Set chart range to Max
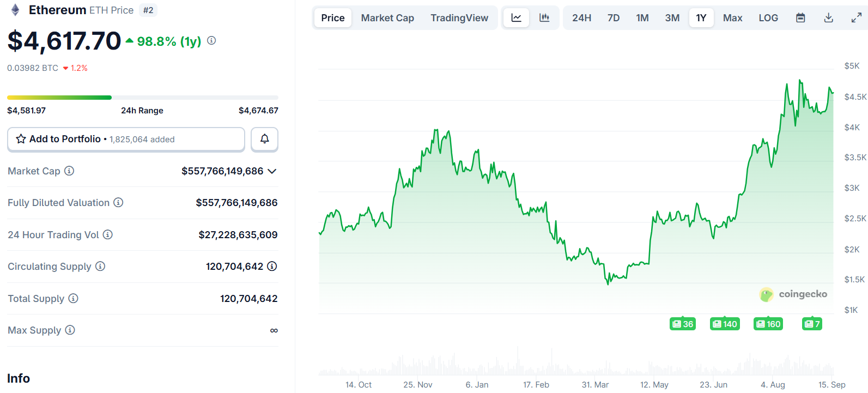868x393 pixels. click(733, 18)
